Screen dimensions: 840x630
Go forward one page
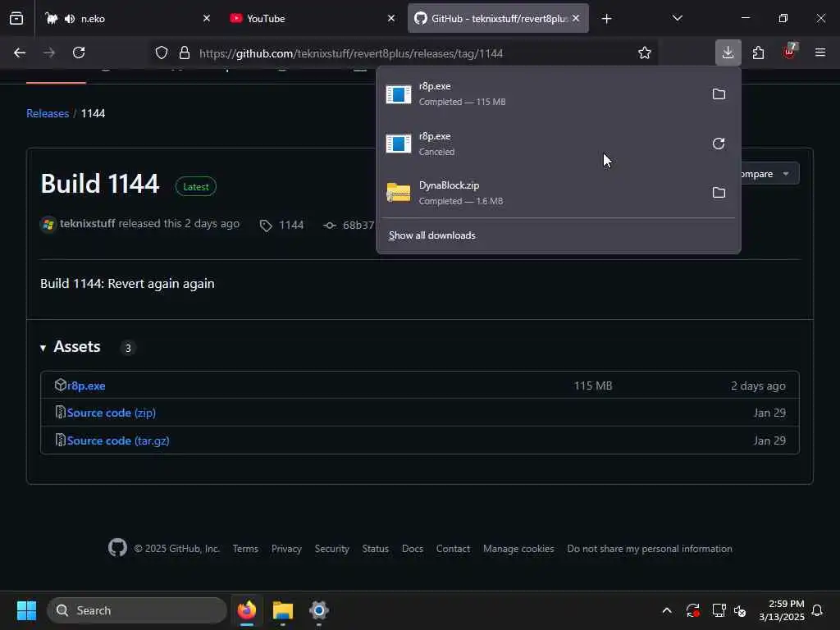(x=49, y=52)
